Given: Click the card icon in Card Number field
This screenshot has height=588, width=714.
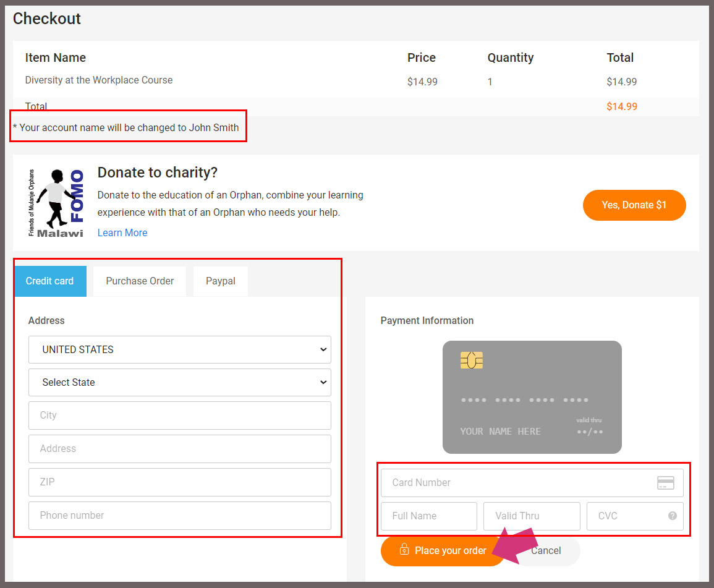Looking at the screenshot, I should [665, 483].
